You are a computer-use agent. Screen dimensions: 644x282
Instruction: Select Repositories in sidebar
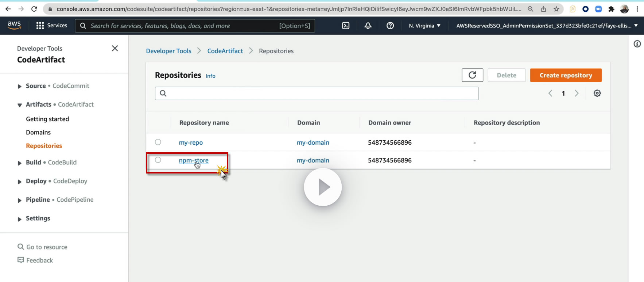click(x=44, y=146)
